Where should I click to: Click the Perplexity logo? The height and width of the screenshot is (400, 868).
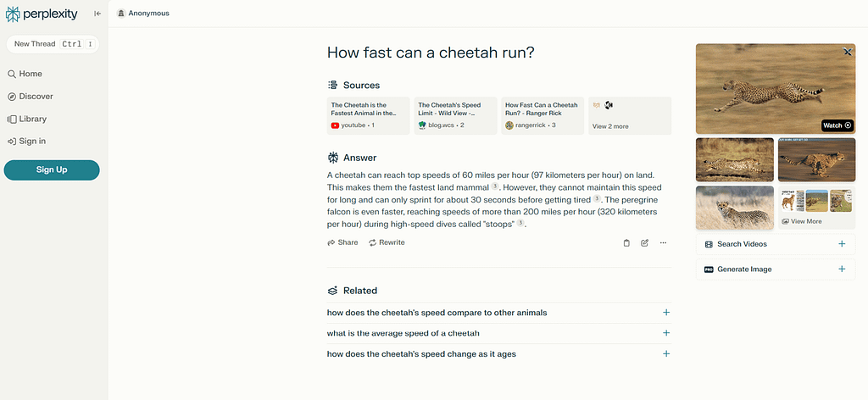[42, 14]
